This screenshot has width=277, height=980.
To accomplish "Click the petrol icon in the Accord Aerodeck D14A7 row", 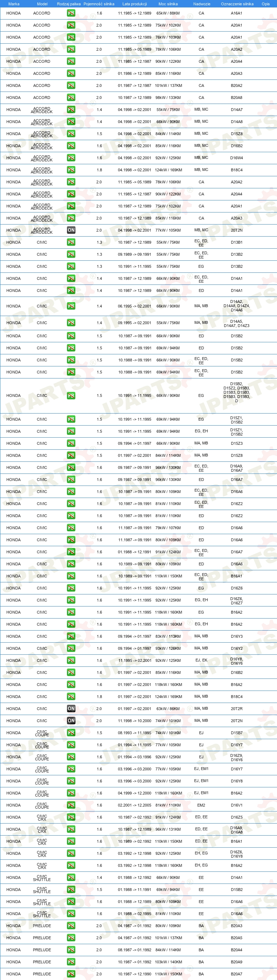I will point(71,110).
